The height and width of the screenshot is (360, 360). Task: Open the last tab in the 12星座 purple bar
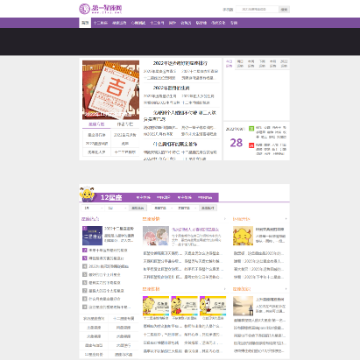205,197
